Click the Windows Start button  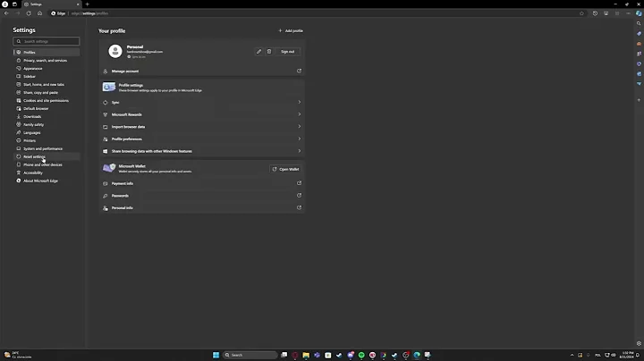pos(216,355)
